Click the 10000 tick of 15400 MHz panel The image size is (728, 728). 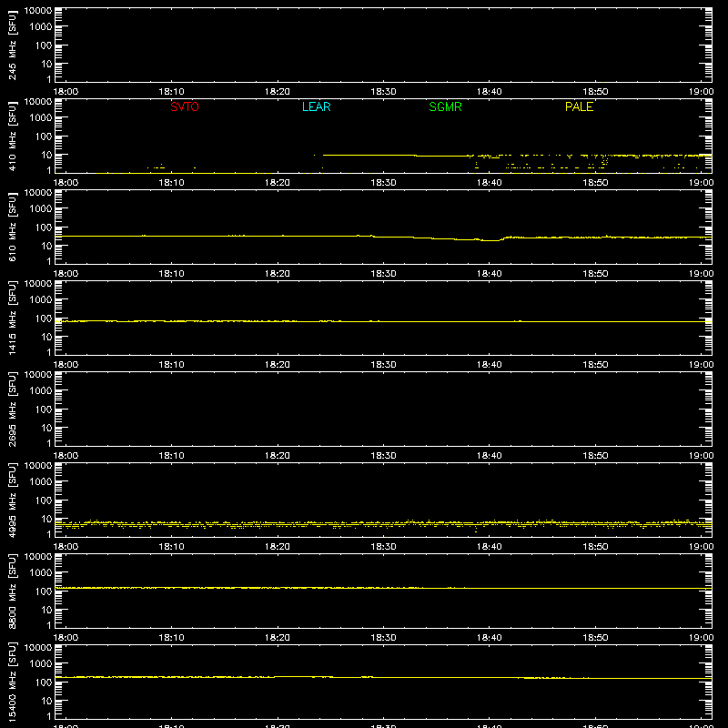pos(38,648)
